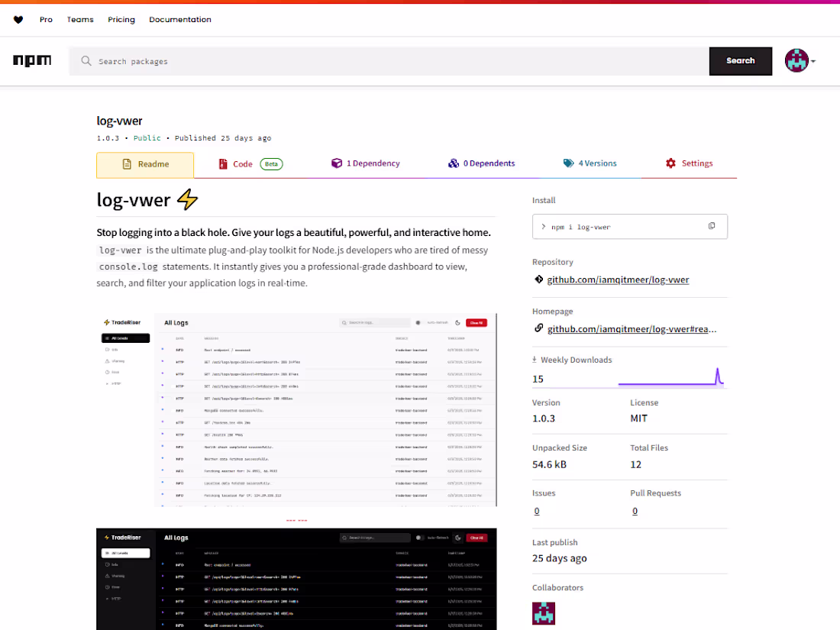Go to the Pricing menu item
Image resolution: width=840 pixels, height=630 pixels.
click(121, 19)
